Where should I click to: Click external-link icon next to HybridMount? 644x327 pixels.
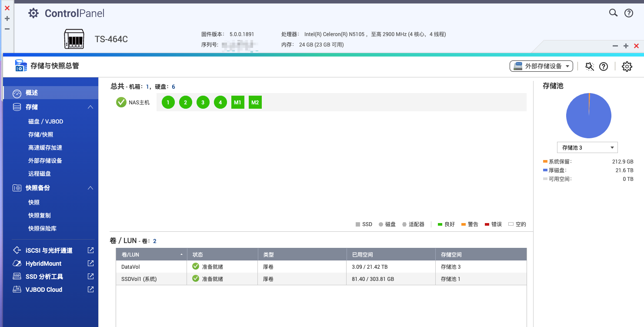tap(90, 263)
